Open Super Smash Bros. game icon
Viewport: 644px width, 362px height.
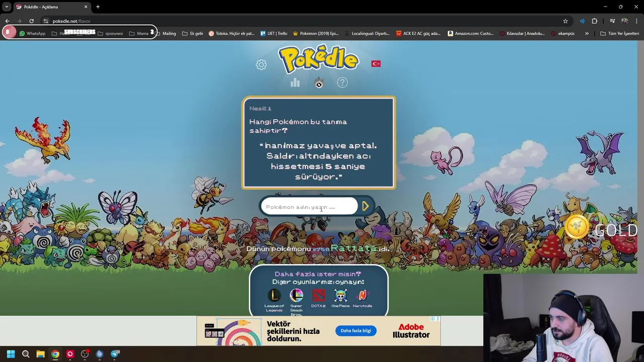(296, 295)
